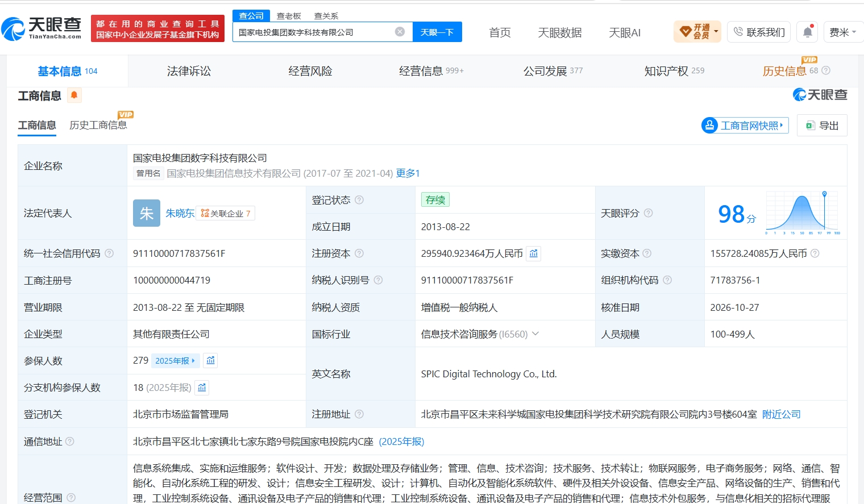Click the company name search field
Image resolution: width=864 pixels, height=504 pixels.
[314, 32]
